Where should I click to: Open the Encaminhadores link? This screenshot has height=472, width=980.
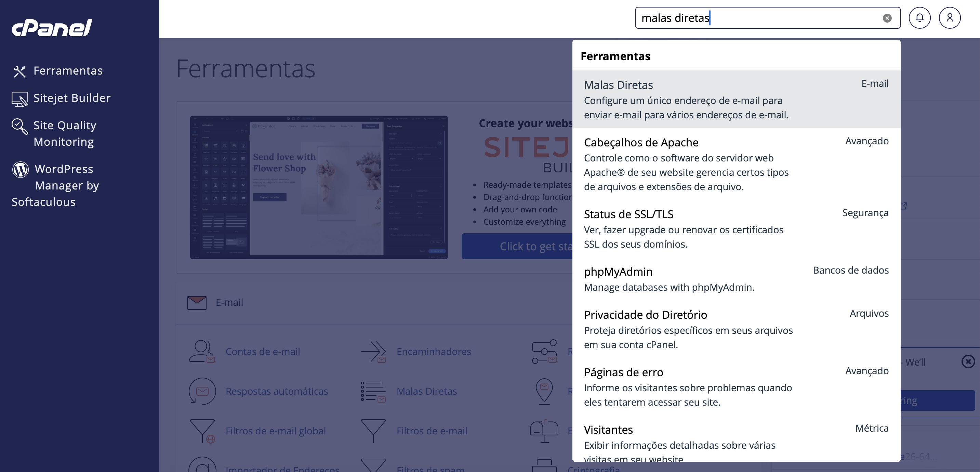[x=434, y=351]
